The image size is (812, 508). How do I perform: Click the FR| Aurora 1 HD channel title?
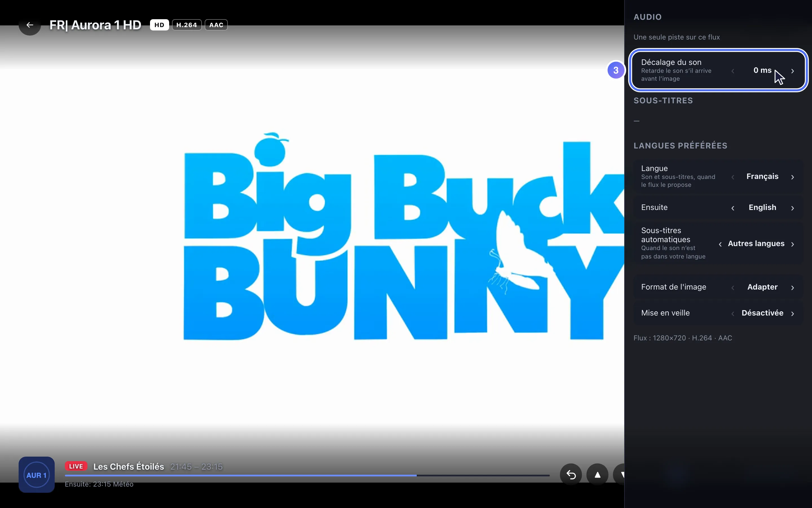[95, 25]
